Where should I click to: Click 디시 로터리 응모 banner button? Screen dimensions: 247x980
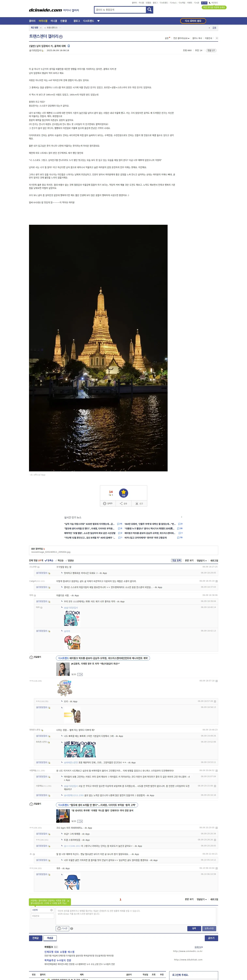click(x=193, y=21)
